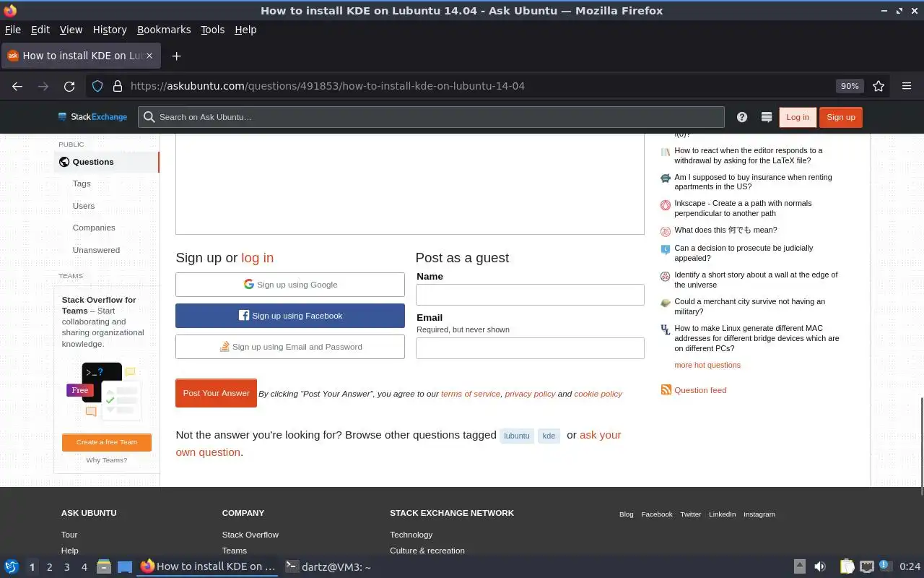Click the Sign up button in header
The image size is (924, 578).
tap(841, 117)
